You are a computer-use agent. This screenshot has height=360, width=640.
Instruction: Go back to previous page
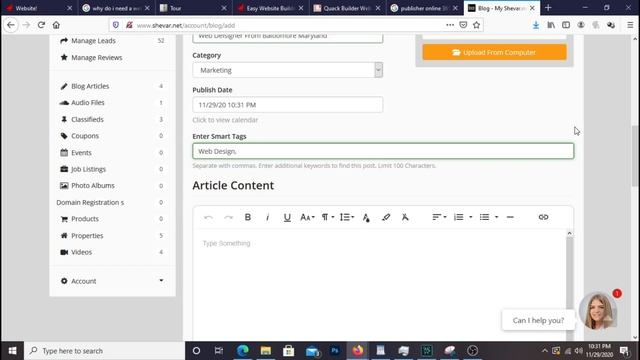coord(11,25)
